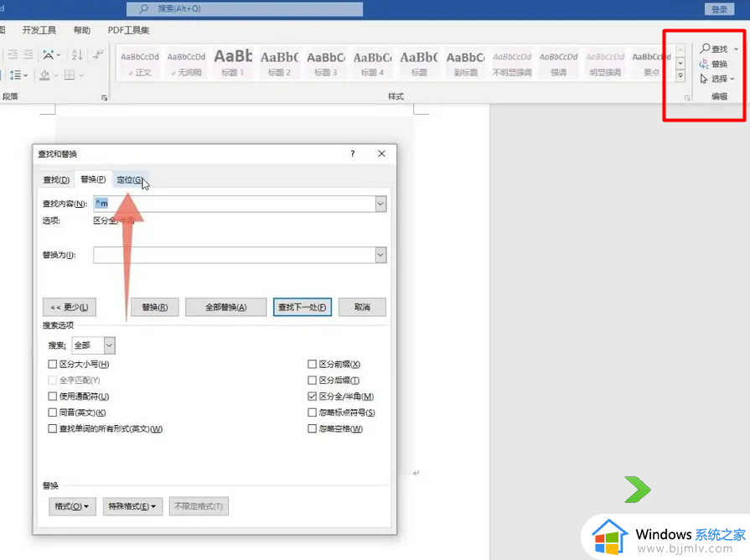Apply the 标题 4 style

point(372,64)
